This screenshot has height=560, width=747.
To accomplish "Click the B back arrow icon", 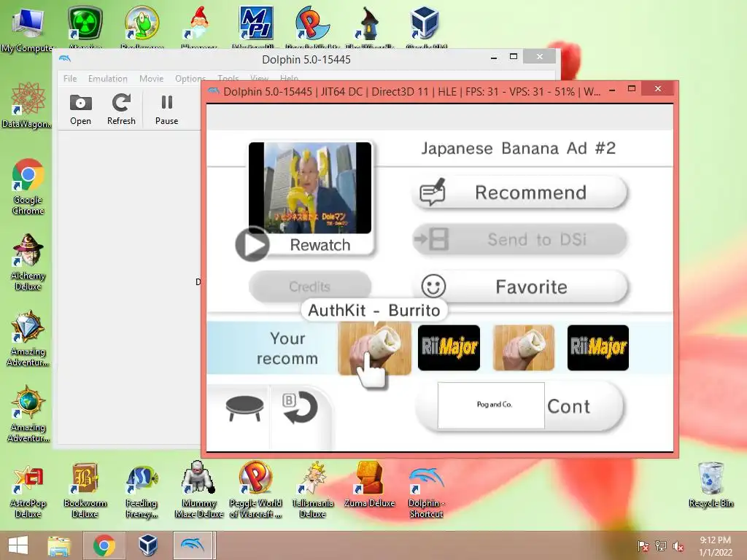I will click(300, 408).
